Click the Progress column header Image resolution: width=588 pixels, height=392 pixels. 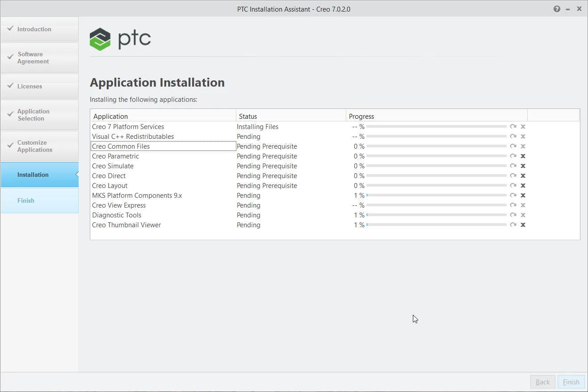[x=437, y=116]
